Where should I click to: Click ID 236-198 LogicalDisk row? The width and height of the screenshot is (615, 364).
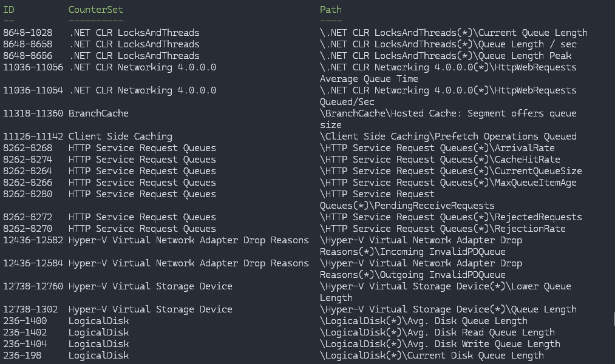[x=22, y=356]
